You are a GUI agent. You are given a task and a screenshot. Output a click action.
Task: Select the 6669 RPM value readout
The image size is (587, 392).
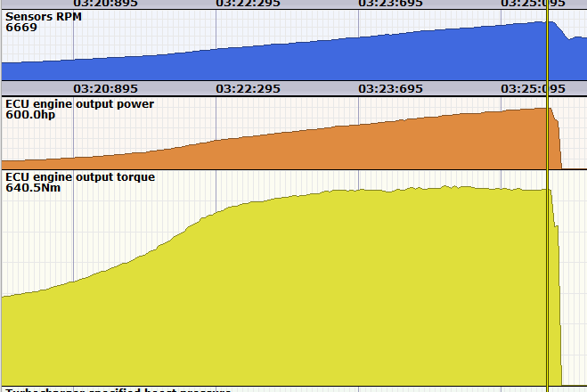point(20,28)
